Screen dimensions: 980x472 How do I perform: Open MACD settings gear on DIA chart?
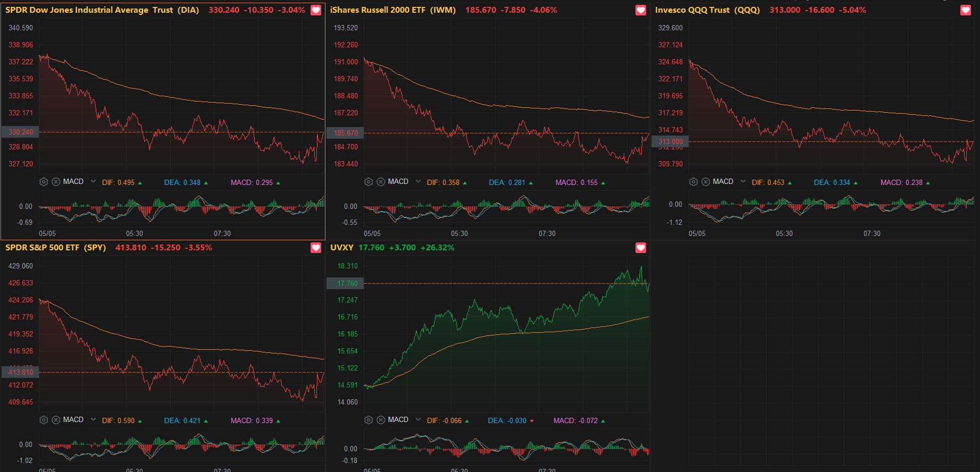tap(44, 182)
